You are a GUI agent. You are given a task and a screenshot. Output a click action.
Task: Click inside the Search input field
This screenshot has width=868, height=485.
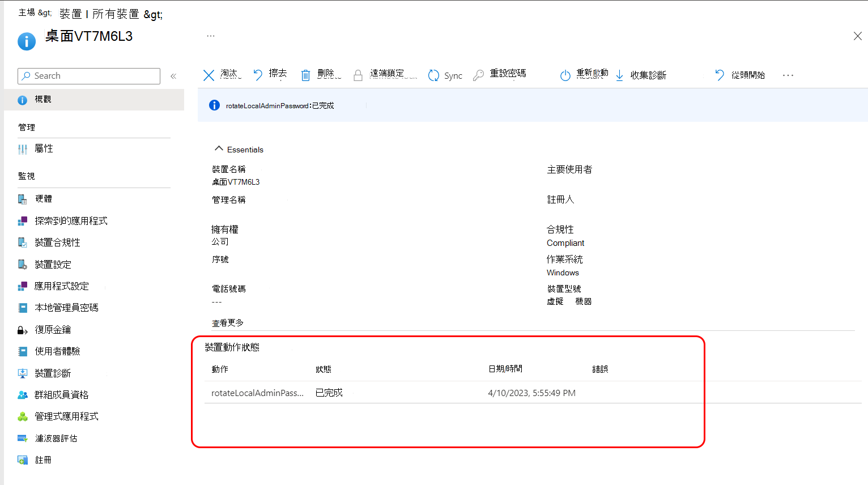[89, 76]
